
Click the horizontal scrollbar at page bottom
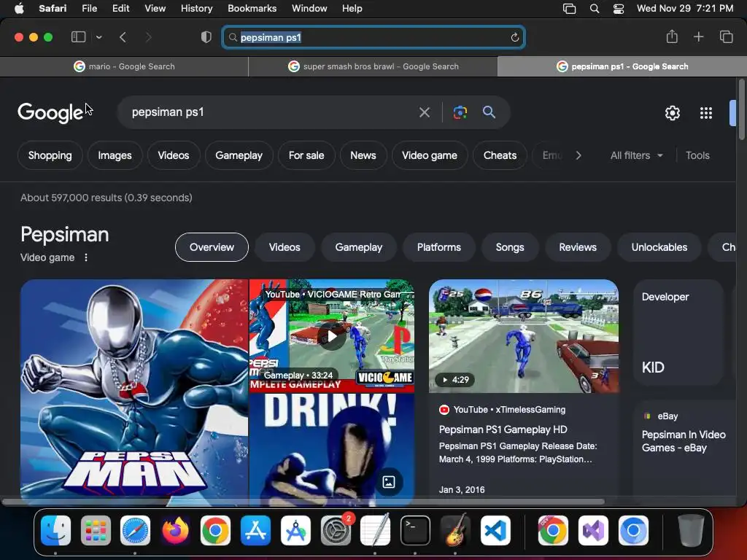pos(303,502)
